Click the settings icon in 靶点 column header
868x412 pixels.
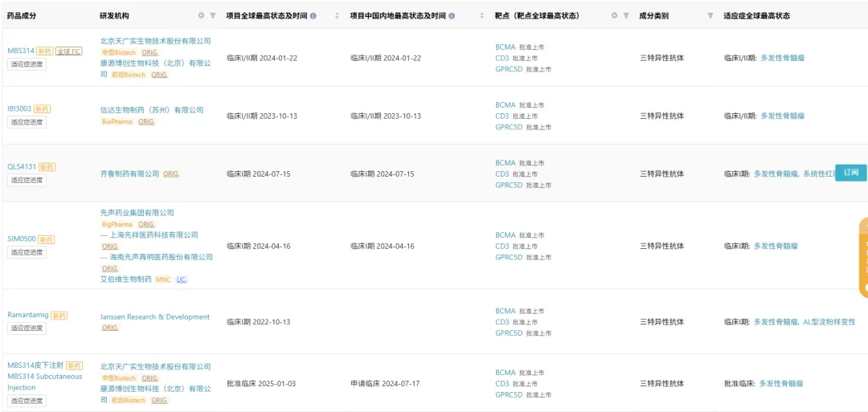pyautogui.click(x=615, y=15)
